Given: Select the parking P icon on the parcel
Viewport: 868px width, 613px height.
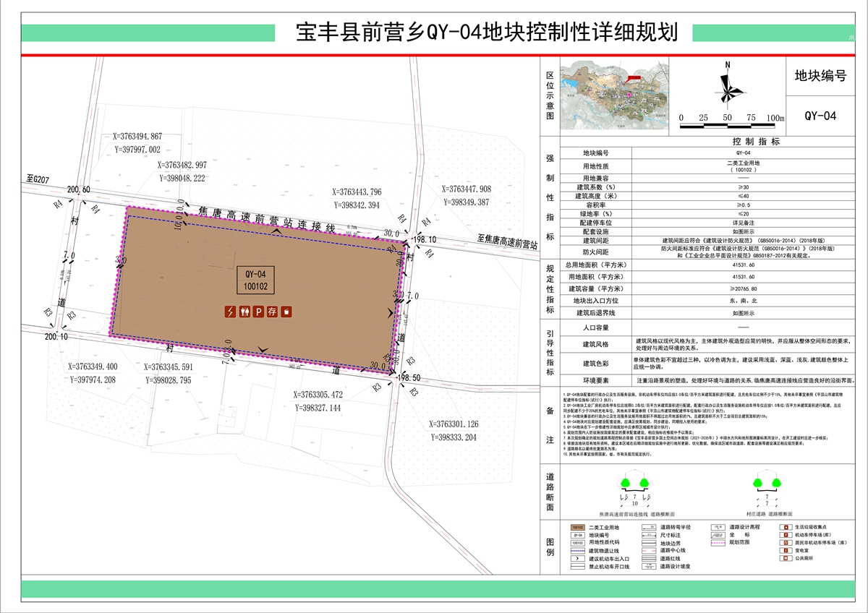Looking at the screenshot, I should (x=259, y=312).
